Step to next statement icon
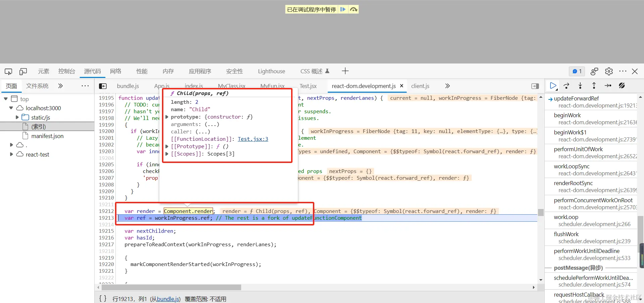 pyautogui.click(x=608, y=86)
